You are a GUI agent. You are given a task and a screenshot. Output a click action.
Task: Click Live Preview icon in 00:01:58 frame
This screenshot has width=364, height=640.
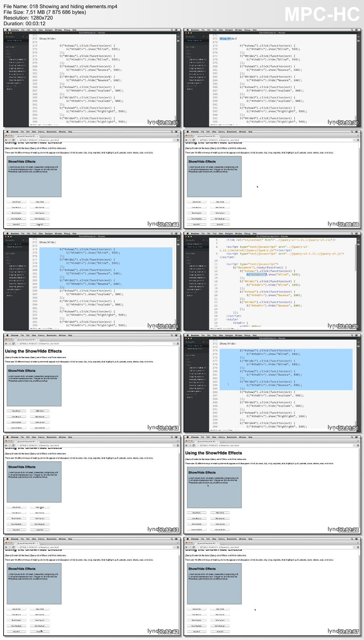[359, 342]
